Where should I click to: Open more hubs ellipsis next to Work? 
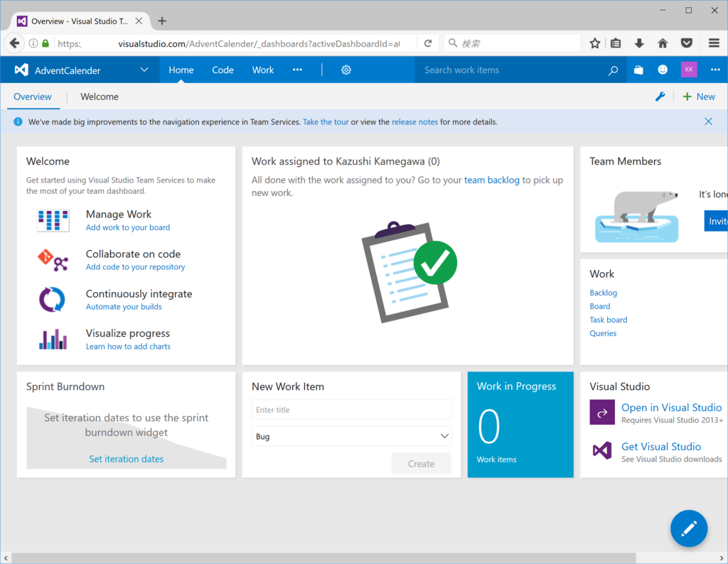coord(298,70)
